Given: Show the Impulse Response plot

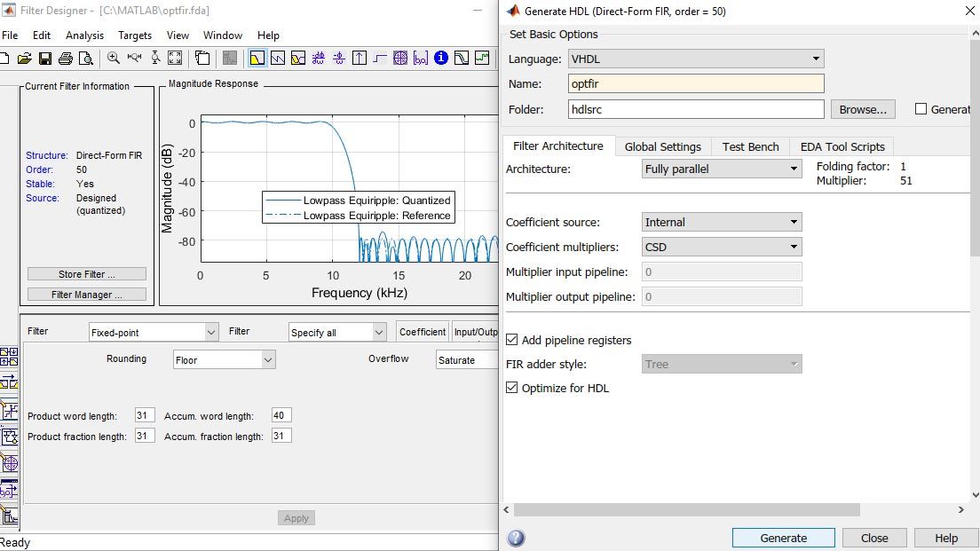Looking at the screenshot, I should 360,59.
